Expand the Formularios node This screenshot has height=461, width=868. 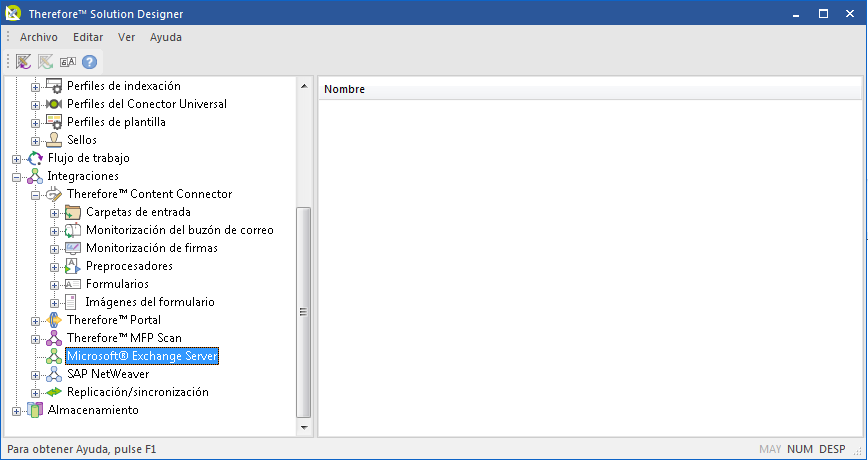pyautogui.click(x=54, y=285)
